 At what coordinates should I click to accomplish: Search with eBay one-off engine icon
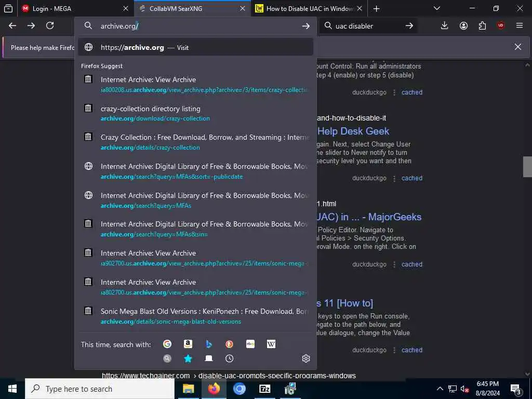click(x=250, y=344)
